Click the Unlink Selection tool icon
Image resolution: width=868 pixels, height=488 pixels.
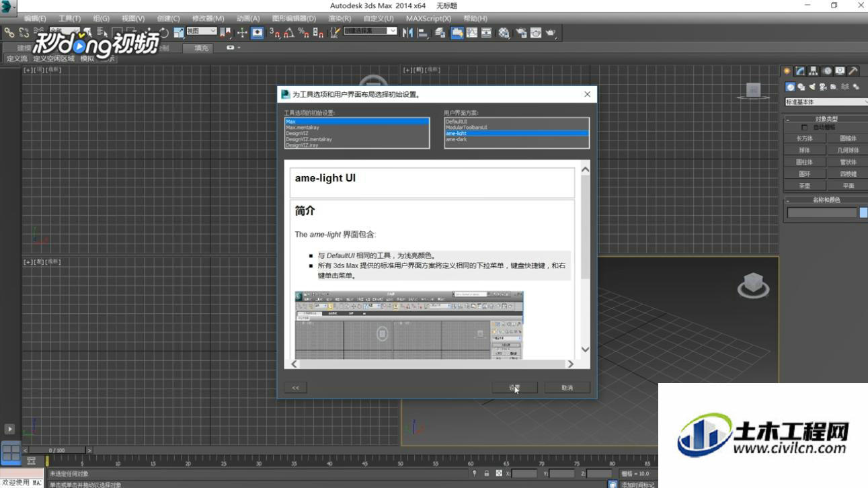click(24, 32)
